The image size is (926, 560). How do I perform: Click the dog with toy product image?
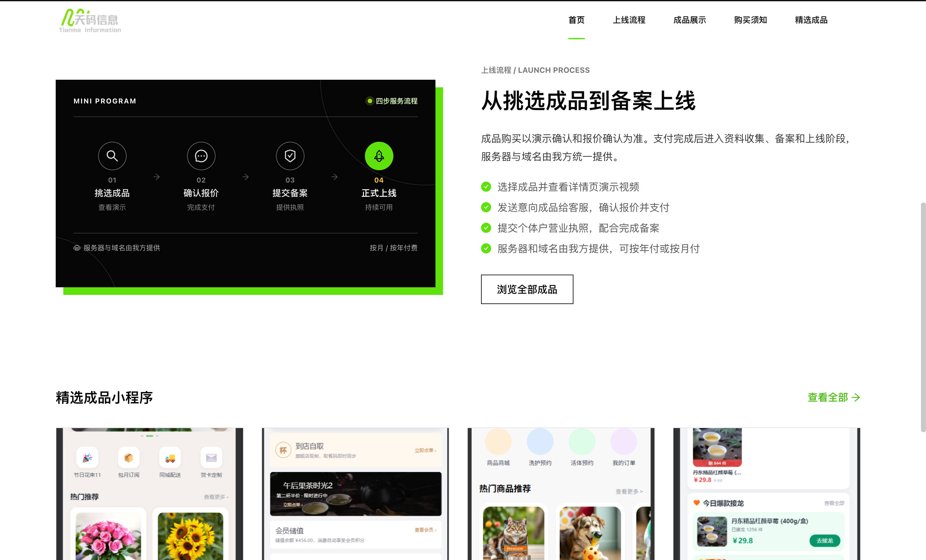(590, 533)
